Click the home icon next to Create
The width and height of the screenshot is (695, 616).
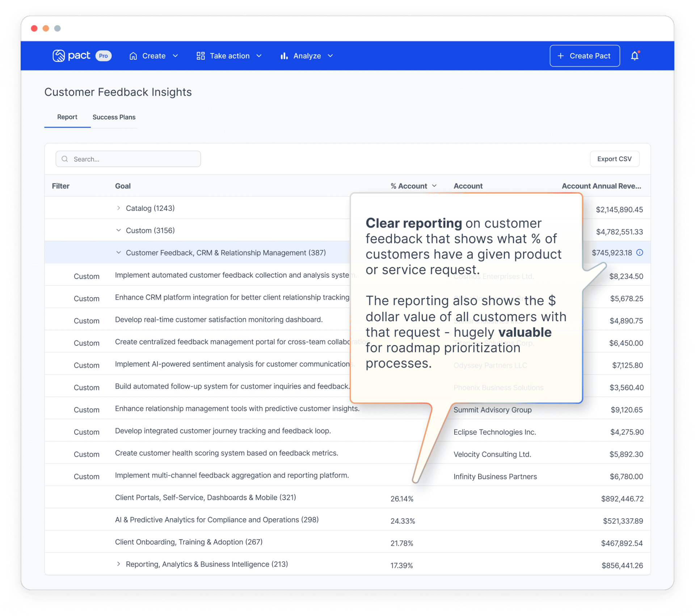(x=133, y=56)
